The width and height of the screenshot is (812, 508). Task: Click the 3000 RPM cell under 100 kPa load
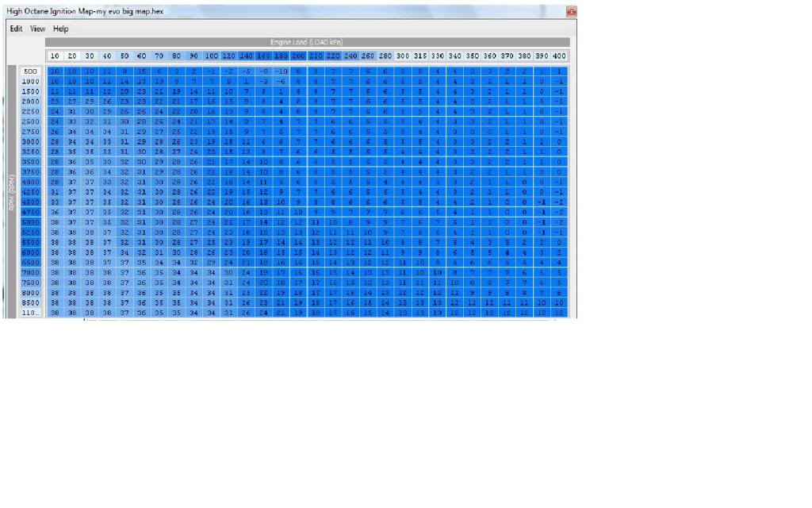[211, 141]
